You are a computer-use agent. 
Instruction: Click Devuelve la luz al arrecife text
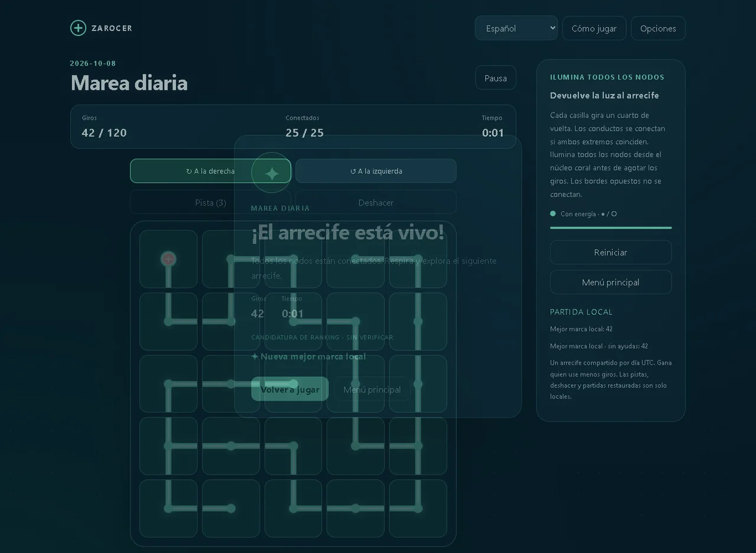[604, 96]
